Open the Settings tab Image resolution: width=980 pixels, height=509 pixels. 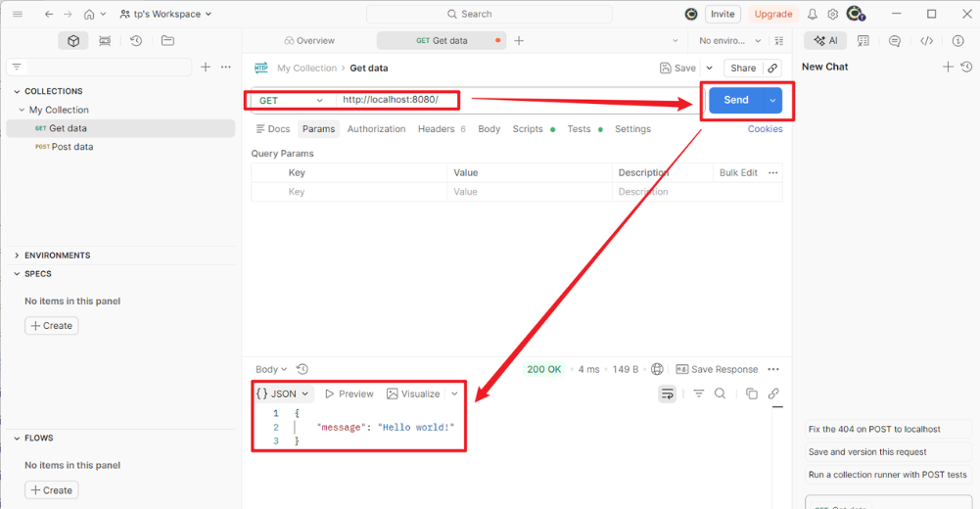click(x=632, y=129)
